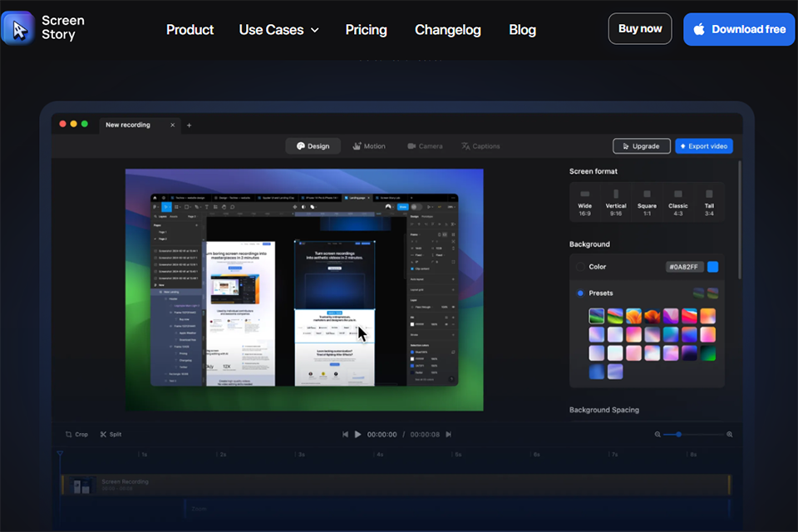Click the timeline playhead marker
798x532 pixels.
(x=60, y=454)
